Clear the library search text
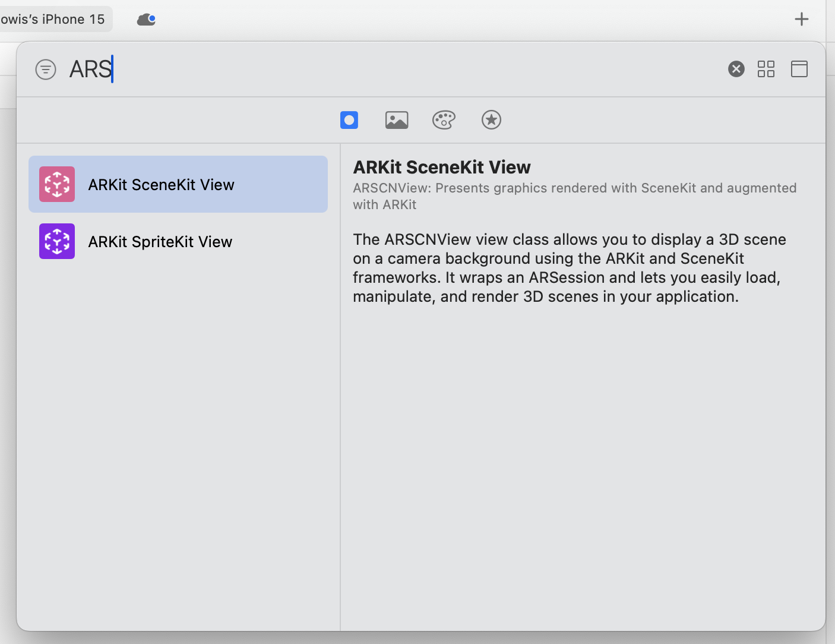 [x=736, y=69]
